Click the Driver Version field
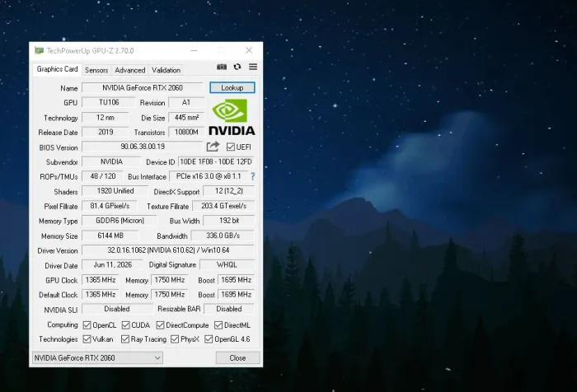Image resolution: width=577 pixels, height=392 pixels. click(x=168, y=250)
